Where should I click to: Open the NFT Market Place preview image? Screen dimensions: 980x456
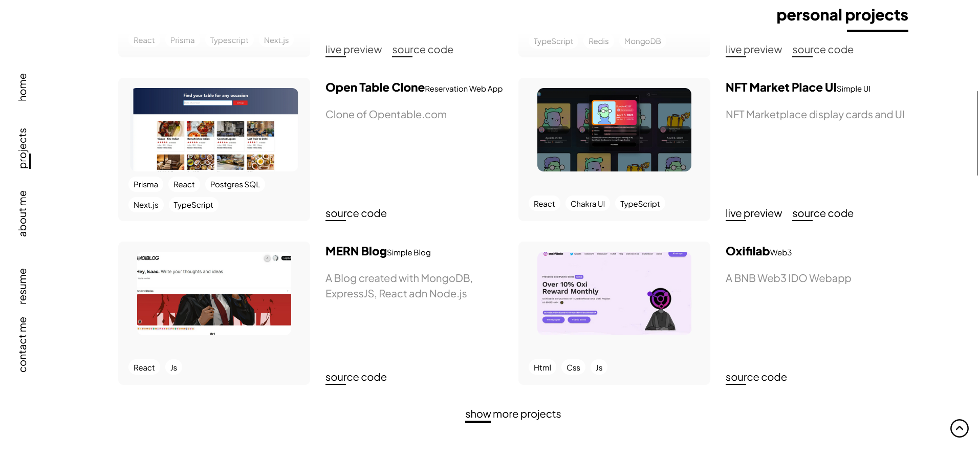coord(614,129)
